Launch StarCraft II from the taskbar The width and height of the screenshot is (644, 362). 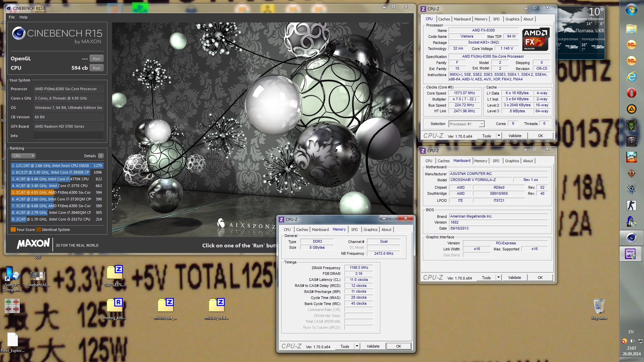point(631,189)
